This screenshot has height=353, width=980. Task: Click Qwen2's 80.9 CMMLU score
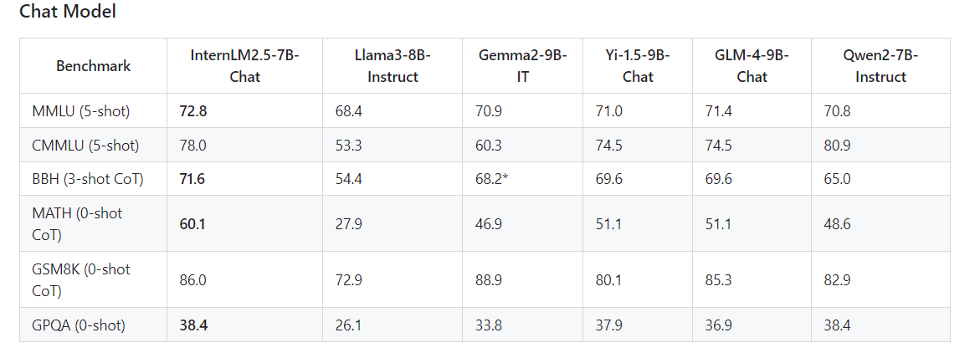(839, 145)
